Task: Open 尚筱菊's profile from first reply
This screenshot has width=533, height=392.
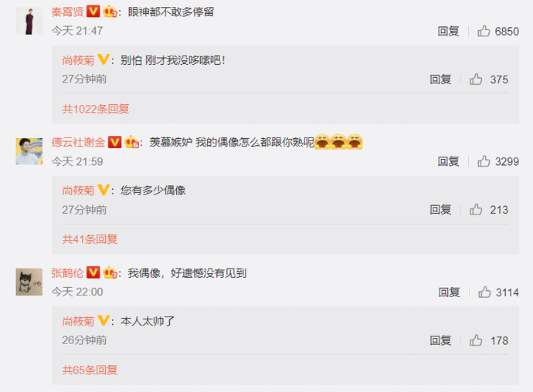Action: 78,60
